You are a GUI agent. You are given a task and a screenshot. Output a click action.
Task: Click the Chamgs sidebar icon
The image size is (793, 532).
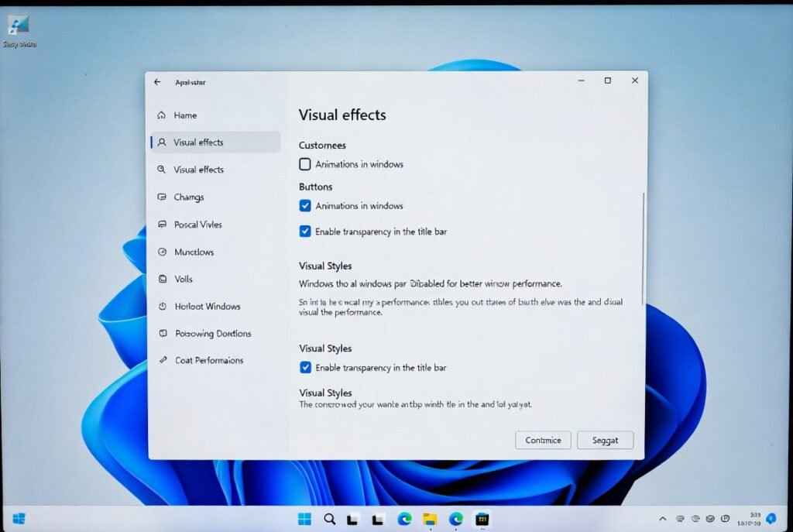[x=161, y=197]
